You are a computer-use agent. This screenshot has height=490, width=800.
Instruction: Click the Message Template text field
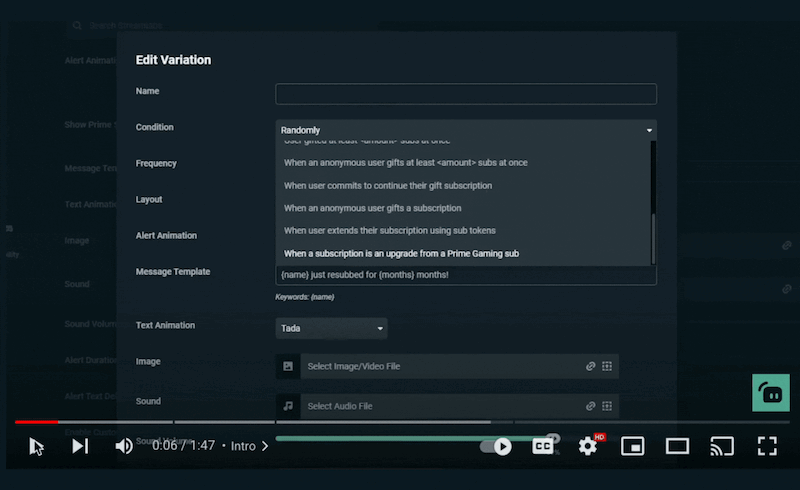tap(466, 275)
